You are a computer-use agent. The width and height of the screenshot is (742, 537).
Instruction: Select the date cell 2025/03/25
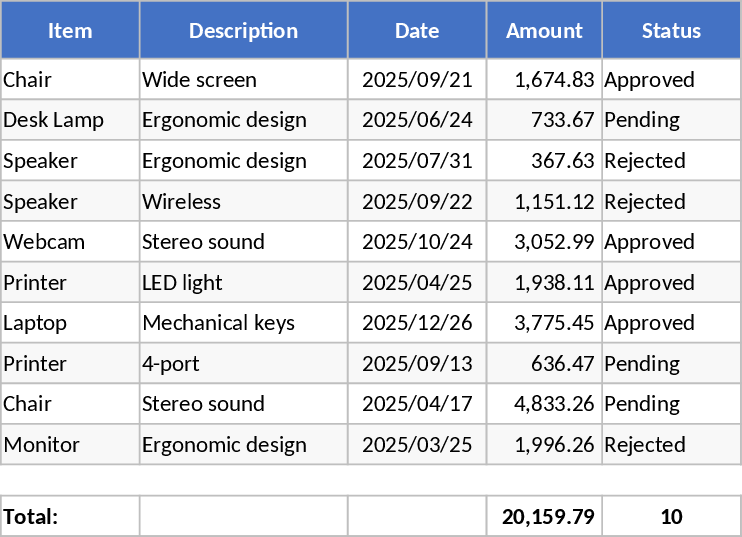(x=417, y=445)
